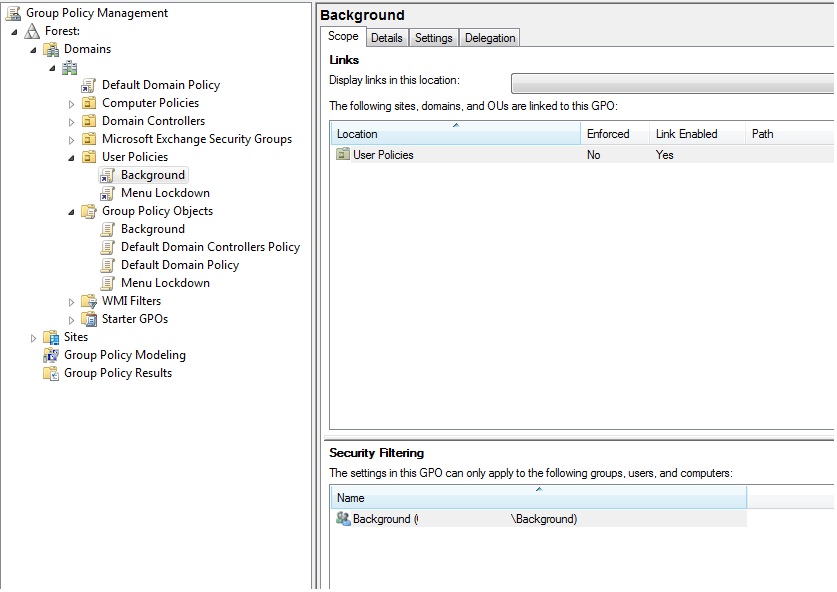Expand the Sites container
The image size is (837, 592).
(x=33, y=337)
